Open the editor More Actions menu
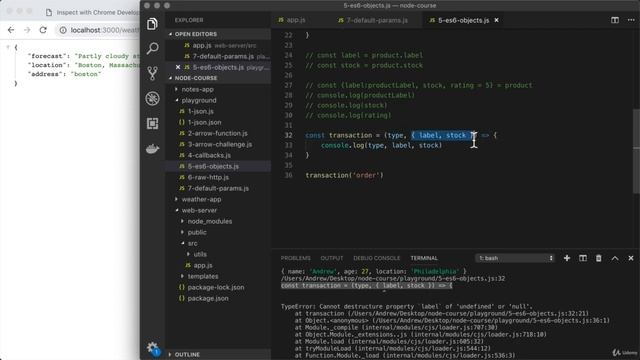Screen dimensions: 640x360 coord(631,20)
